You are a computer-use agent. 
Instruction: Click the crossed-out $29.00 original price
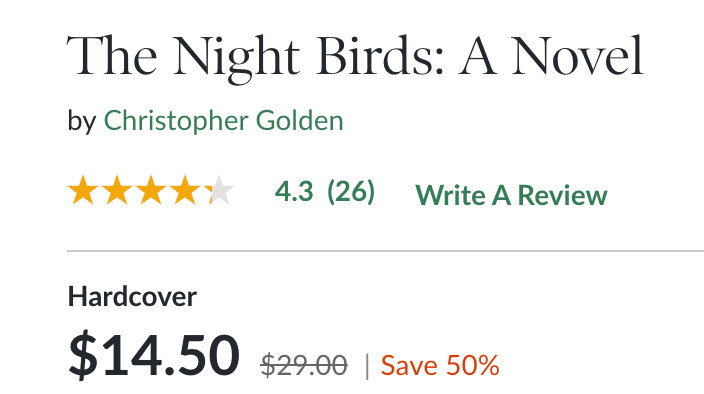point(304,365)
